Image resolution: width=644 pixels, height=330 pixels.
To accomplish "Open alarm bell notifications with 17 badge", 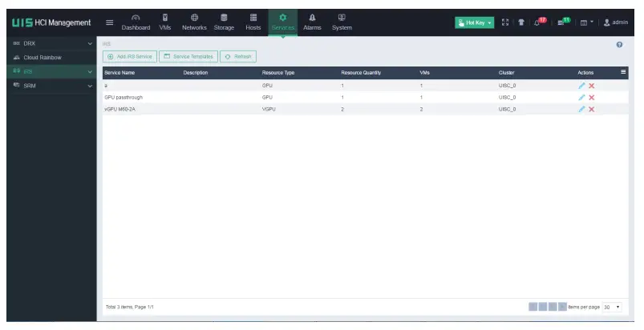I will point(540,22).
